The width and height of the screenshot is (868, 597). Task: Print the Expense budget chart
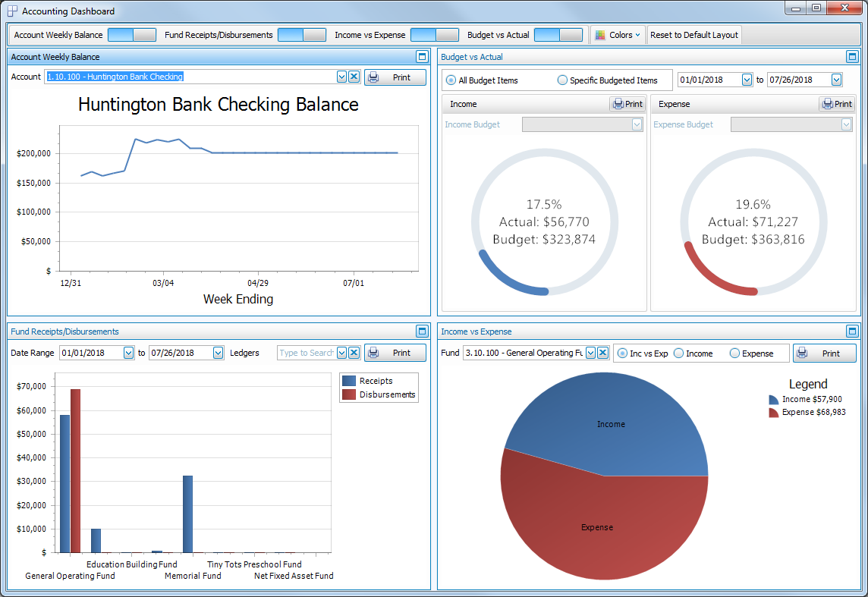(x=836, y=104)
